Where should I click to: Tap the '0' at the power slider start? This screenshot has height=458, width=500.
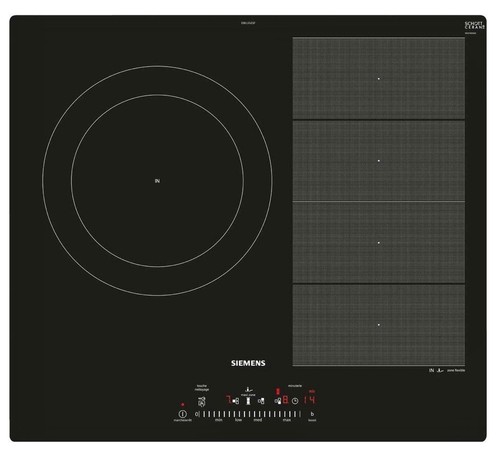(196, 414)
